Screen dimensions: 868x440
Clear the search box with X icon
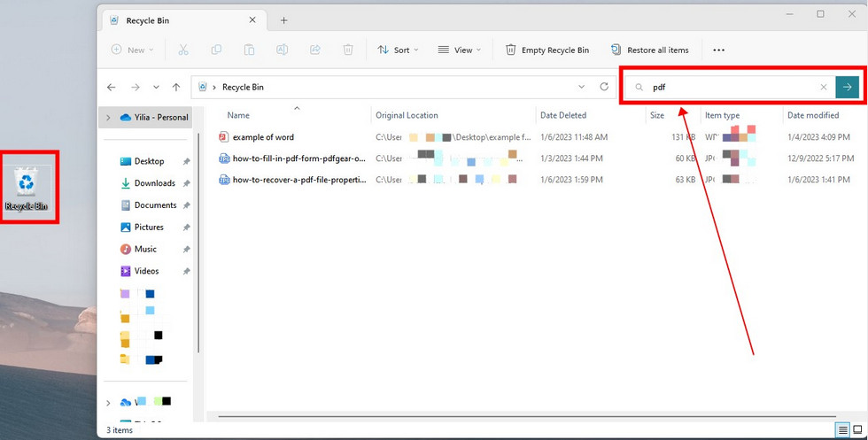824,87
